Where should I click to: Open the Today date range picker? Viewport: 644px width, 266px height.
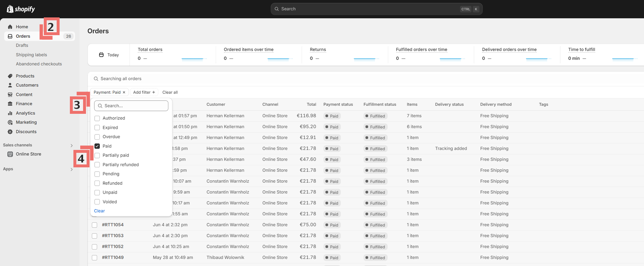click(x=109, y=55)
